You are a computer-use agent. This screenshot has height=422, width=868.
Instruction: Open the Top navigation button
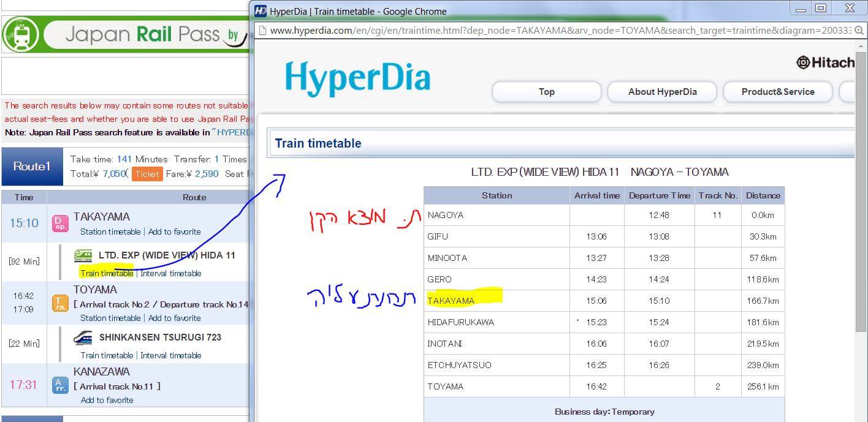546,92
